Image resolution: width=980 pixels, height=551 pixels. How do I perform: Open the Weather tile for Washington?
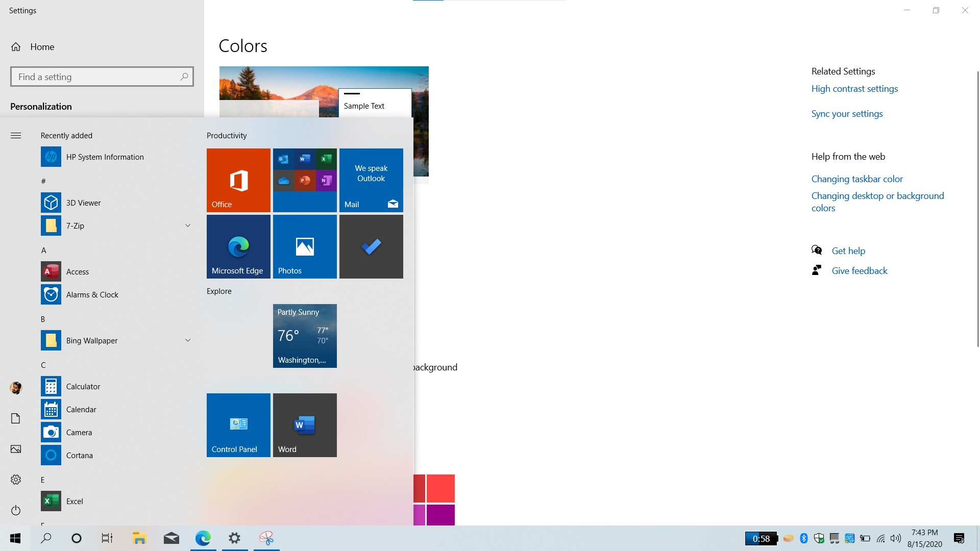(305, 336)
